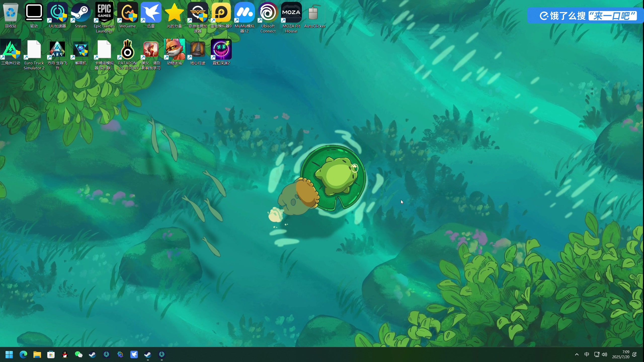Open the volume speaker control
This screenshot has height=362, width=644.
click(x=605, y=354)
